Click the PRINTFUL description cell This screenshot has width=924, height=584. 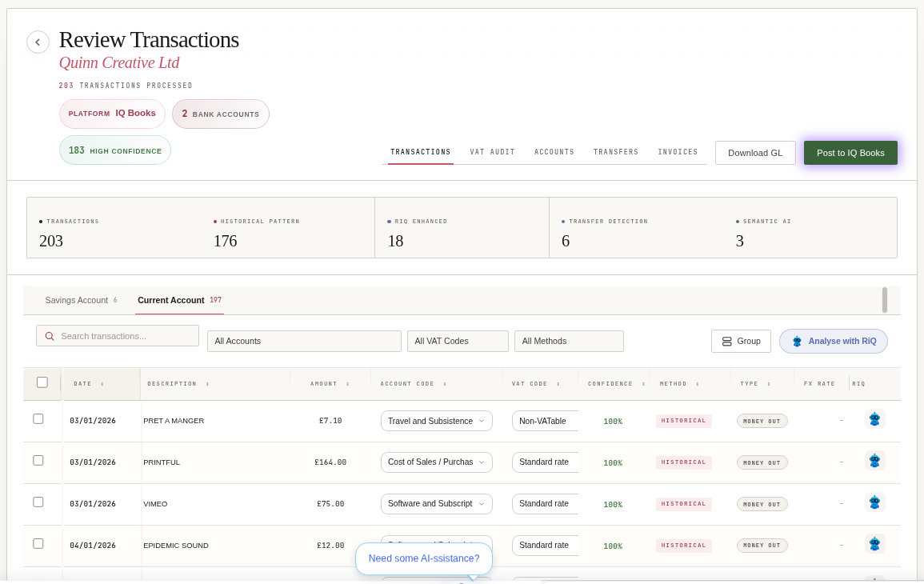[x=162, y=462]
